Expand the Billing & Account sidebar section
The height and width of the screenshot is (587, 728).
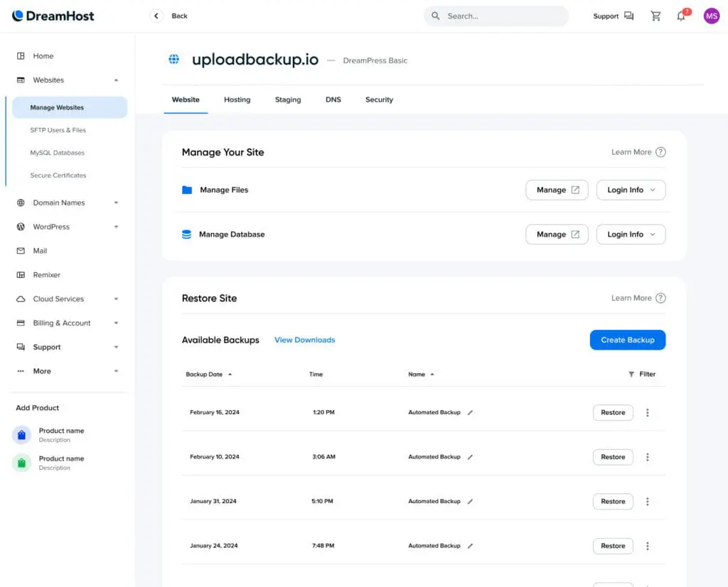[116, 323]
